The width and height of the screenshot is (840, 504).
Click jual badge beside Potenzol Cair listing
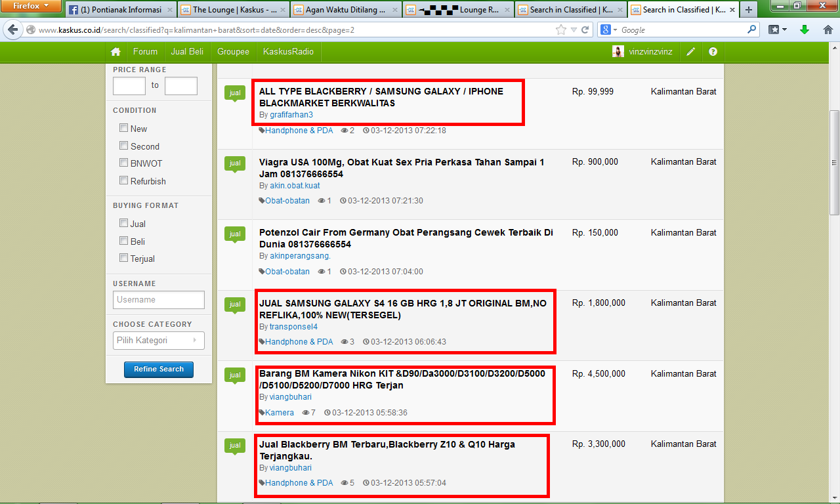tap(235, 234)
